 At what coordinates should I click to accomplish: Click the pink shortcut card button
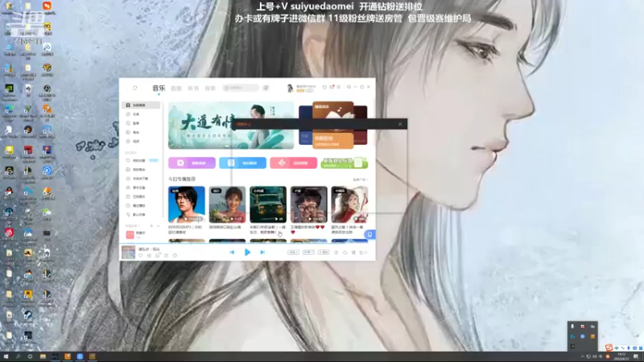point(293,163)
